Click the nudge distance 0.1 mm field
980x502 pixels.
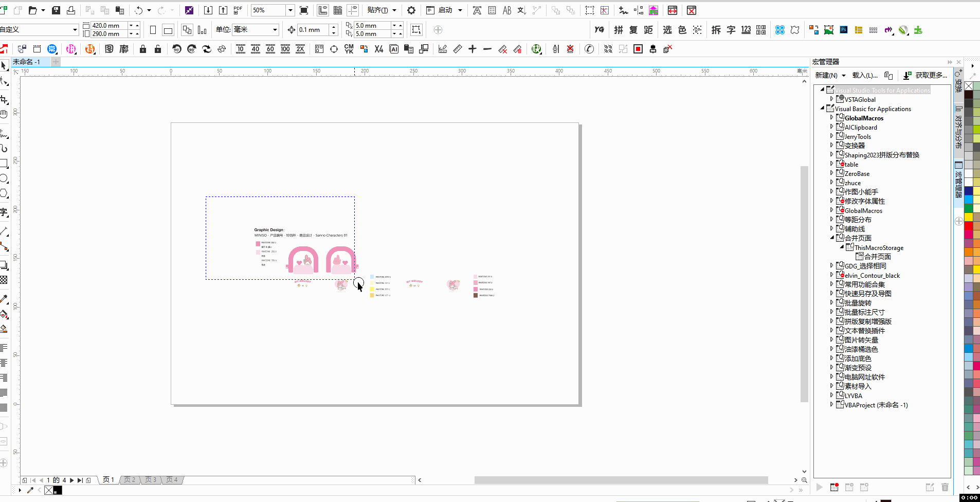tap(314, 30)
